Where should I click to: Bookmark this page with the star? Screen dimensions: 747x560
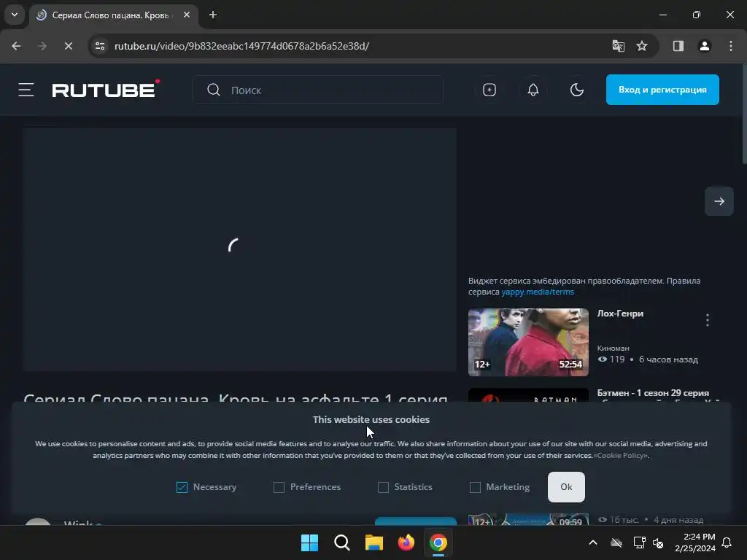click(x=642, y=46)
